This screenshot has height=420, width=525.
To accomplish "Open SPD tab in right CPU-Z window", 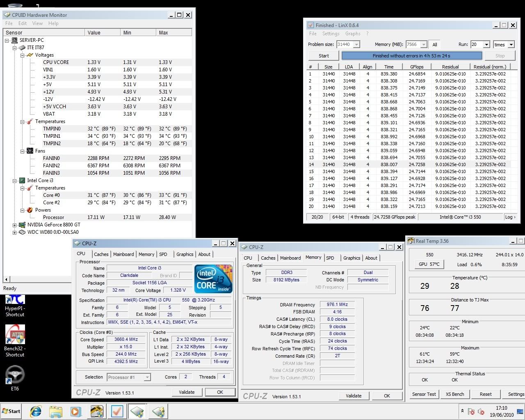I will point(330,258).
